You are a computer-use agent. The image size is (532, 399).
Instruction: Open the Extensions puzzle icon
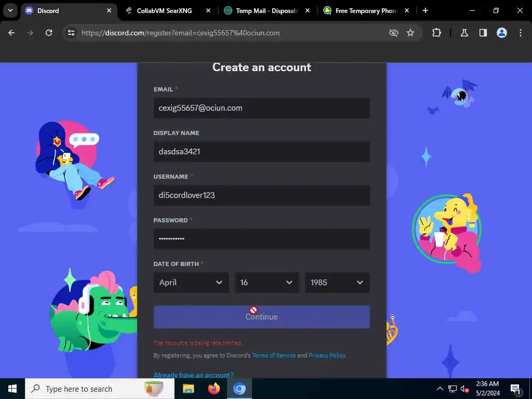pos(436,33)
